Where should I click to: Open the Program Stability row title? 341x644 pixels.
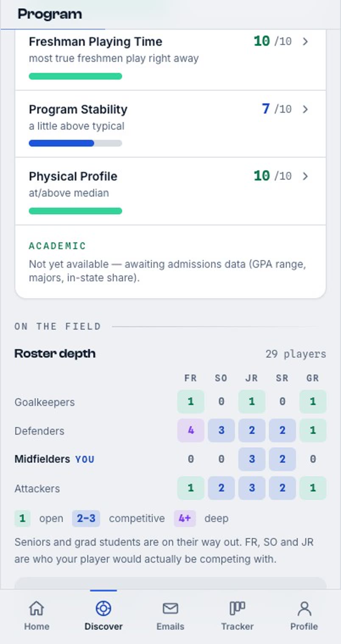tap(78, 109)
